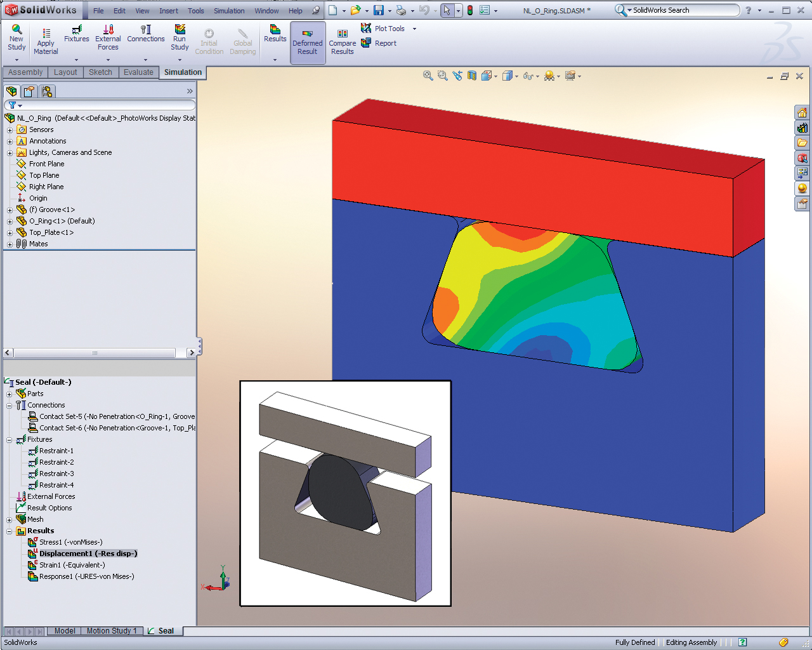Select Restraint-3 in Fixtures
This screenshot has width=812, height=650.
[x=56, y=474]
